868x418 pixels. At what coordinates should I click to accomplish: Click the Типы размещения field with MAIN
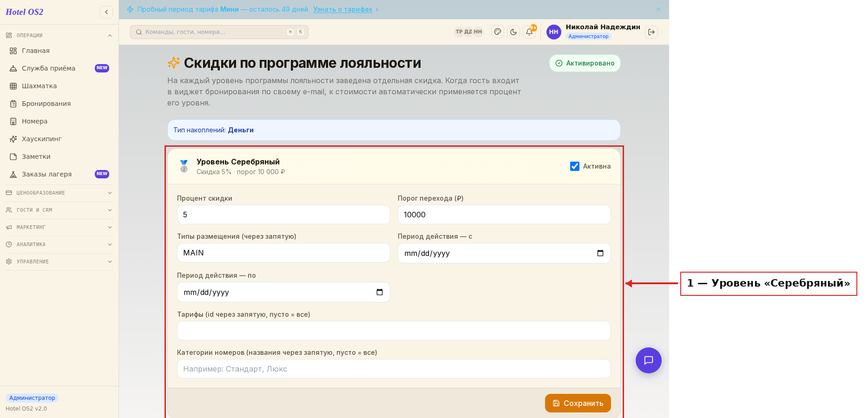283,253
